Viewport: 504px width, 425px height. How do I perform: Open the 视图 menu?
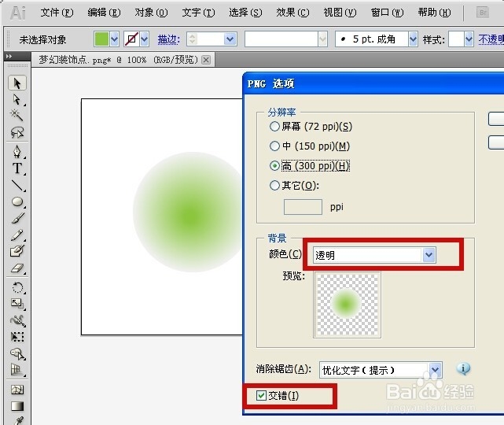point(340,13)
